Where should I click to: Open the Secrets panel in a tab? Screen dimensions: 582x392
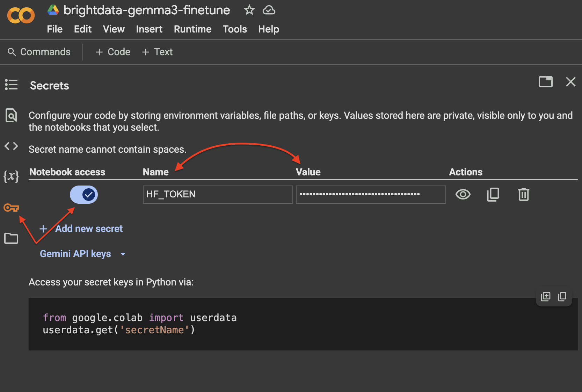545,82
